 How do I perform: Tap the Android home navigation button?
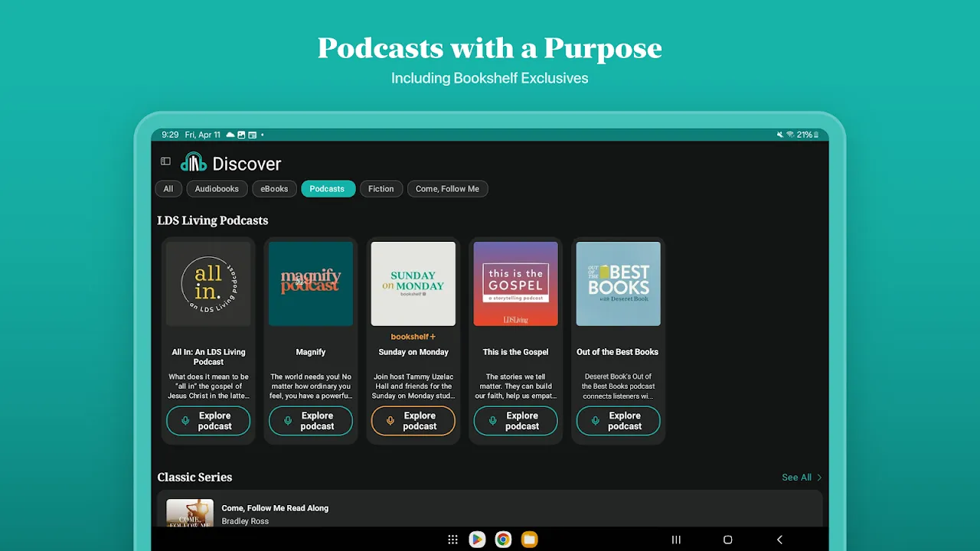pos(728,540)
